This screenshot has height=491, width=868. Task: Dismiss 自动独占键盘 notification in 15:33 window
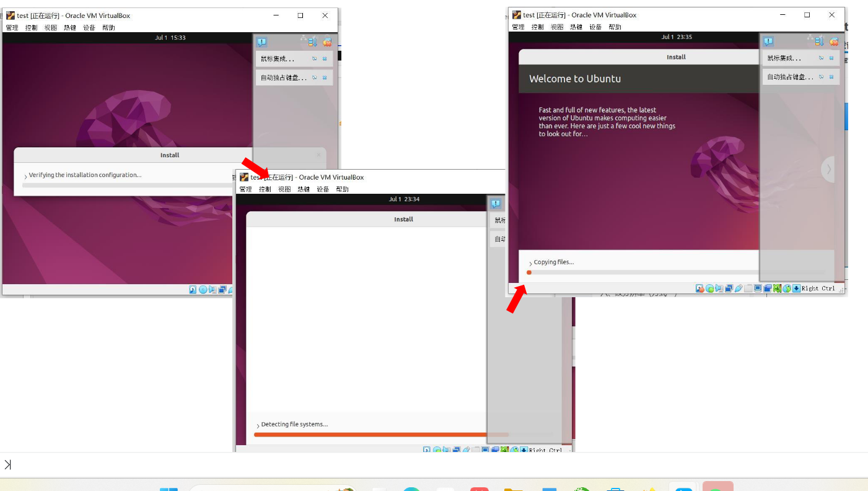[x=325, y=77]
